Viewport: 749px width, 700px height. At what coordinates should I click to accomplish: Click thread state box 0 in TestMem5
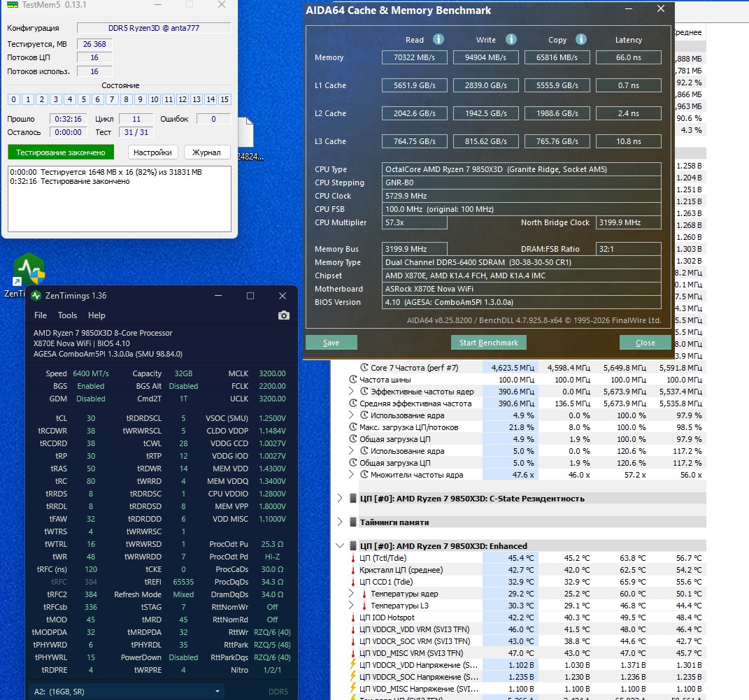(13, 99)
